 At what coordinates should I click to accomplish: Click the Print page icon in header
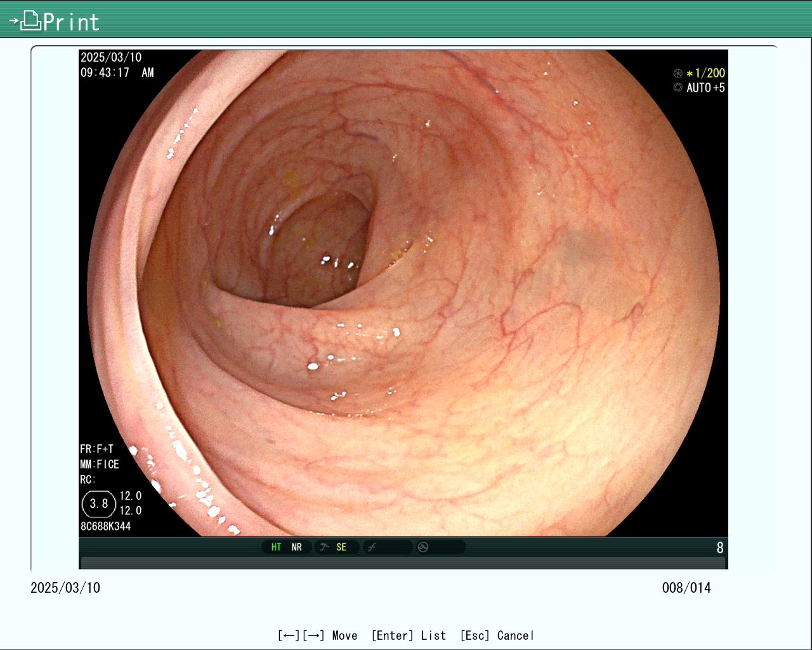(x=30, y=21)
